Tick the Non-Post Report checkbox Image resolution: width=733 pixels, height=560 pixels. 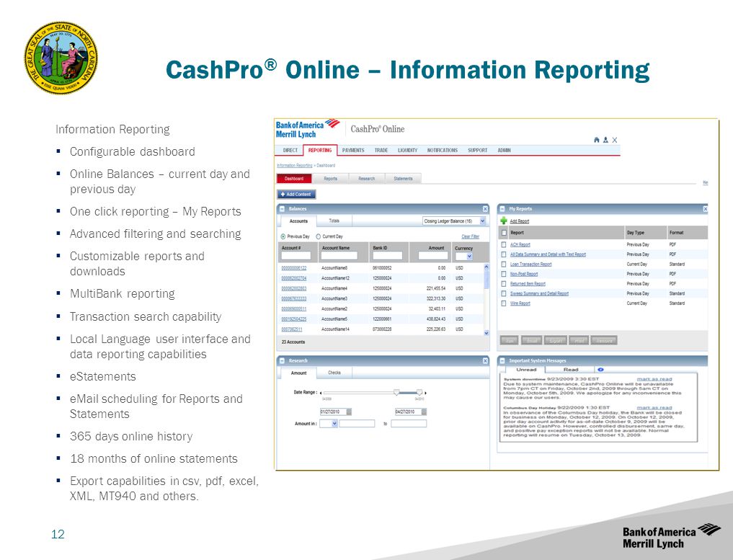point(504,274)
